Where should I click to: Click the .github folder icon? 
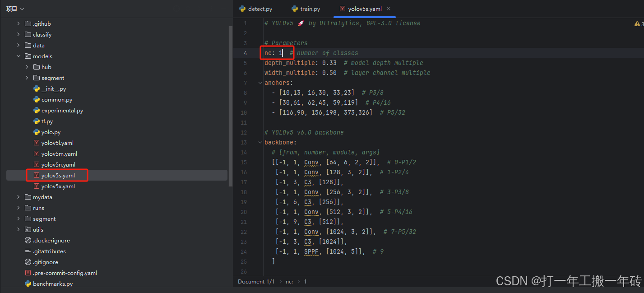point(28,23)
